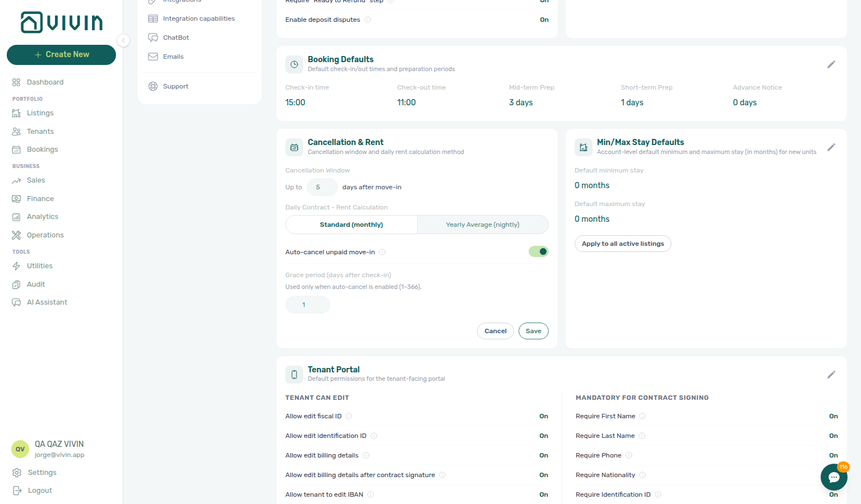
Task: Click Short-term Prep value 1 days
Action: pos(632,102)
